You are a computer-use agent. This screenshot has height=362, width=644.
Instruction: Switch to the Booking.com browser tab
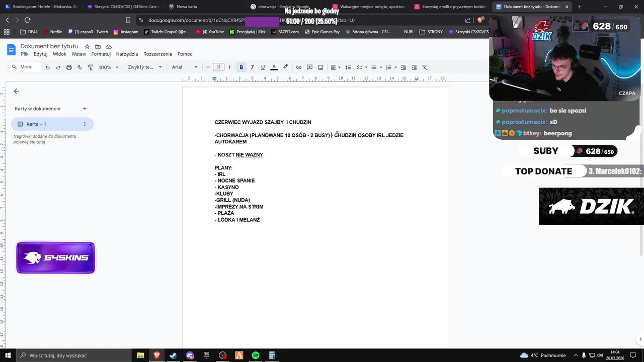pos(41,7)
